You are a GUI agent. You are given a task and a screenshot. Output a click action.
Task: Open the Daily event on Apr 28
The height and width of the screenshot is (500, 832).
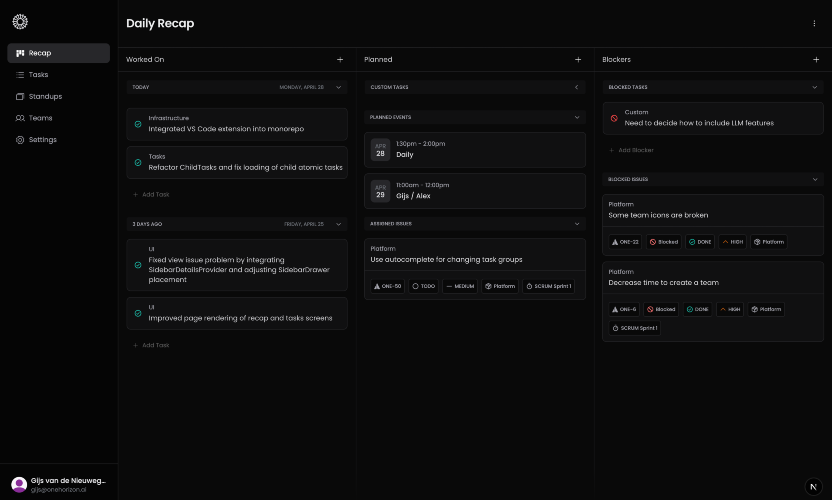click(475, 150)
